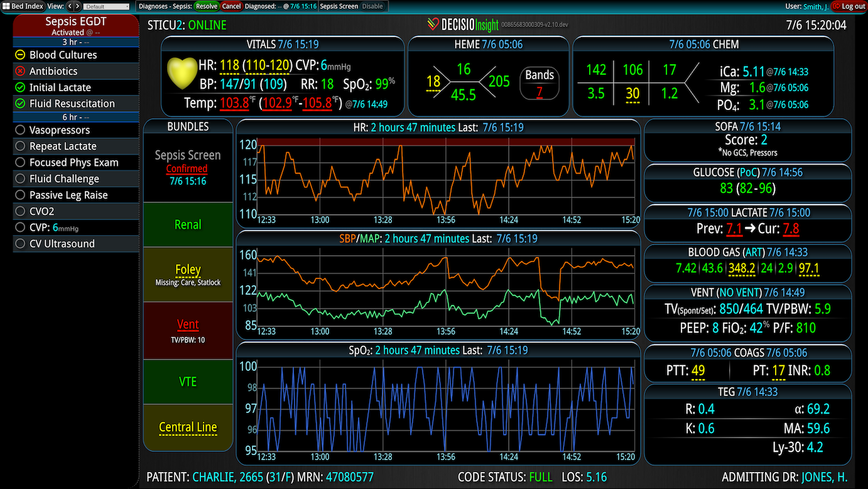
Task: Click the P/F value 810
Action: pyautogui.click(x=805, y=327)
